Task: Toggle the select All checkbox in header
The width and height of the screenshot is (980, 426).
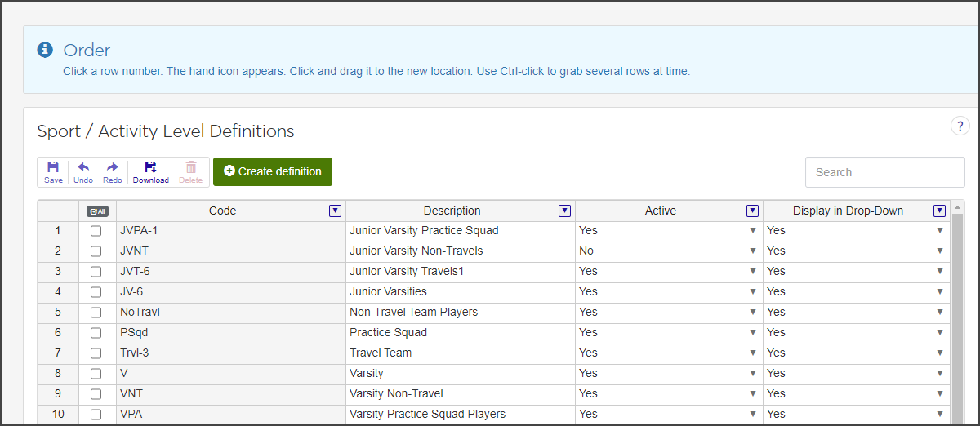Action: point(96,211)
